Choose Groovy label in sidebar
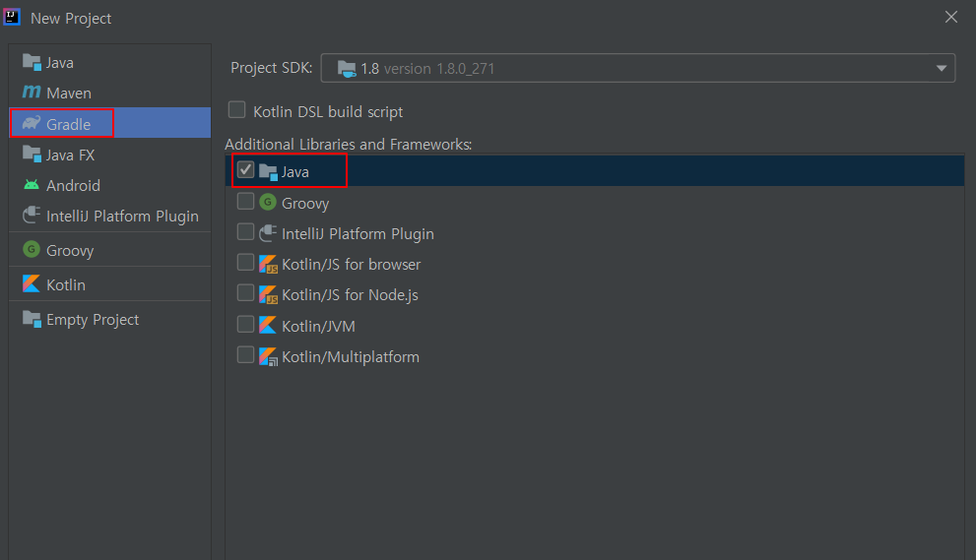976x560 pixels. tap(70, 251)
